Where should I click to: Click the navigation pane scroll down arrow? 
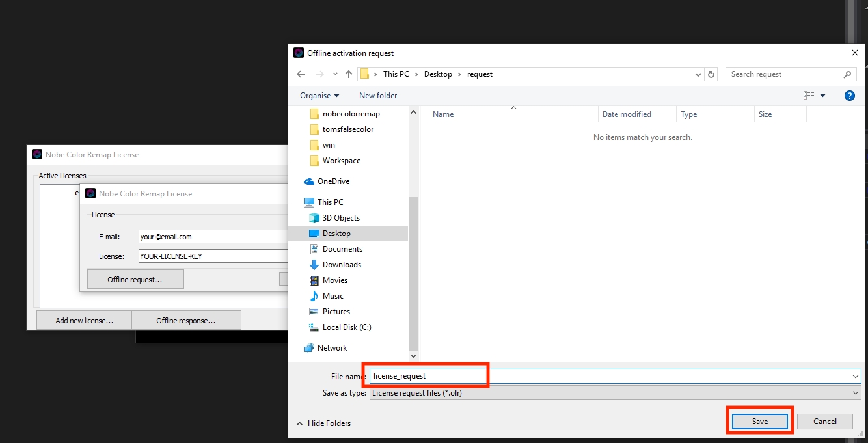click(413, 356)
